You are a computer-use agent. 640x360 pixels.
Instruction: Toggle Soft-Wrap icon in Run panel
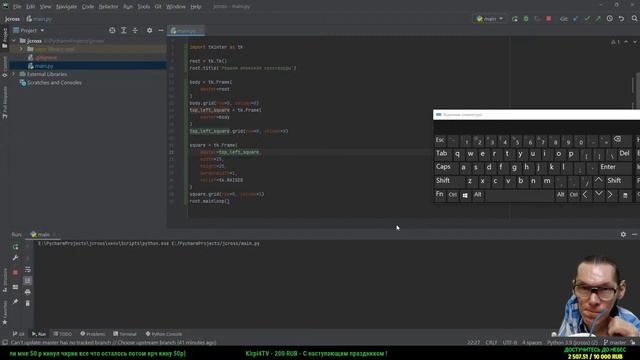(27, 269)
